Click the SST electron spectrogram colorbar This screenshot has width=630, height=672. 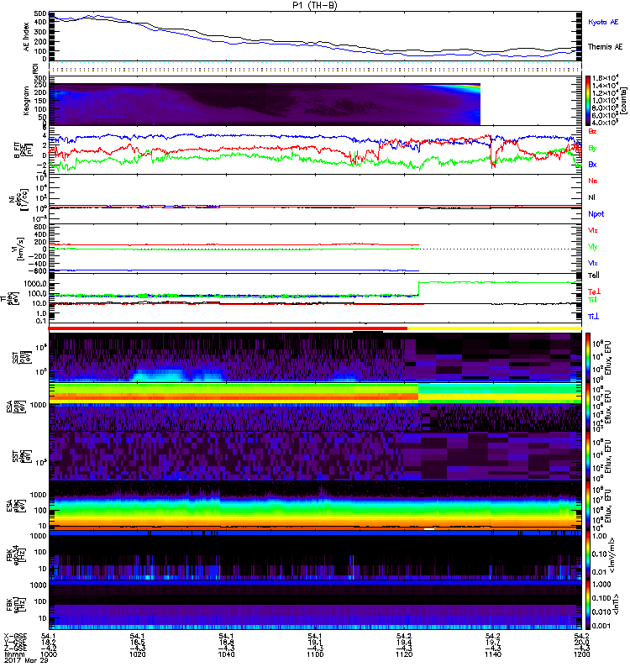(587, 456)
